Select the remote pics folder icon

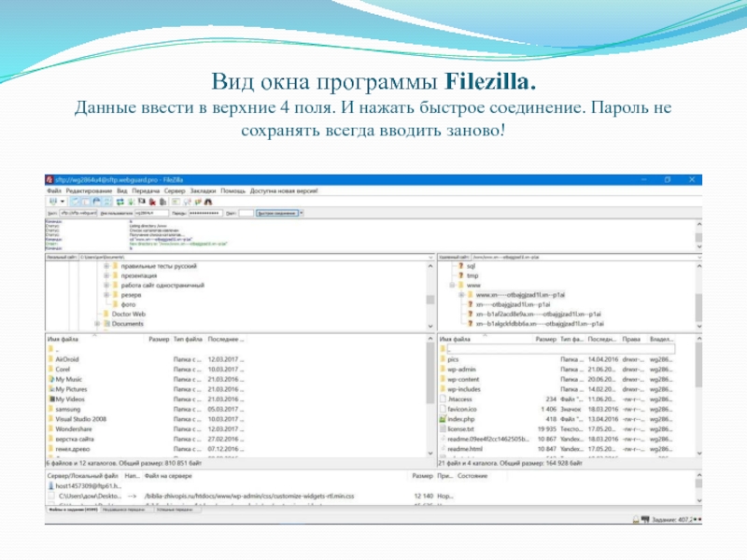click(x=443, y=359)
